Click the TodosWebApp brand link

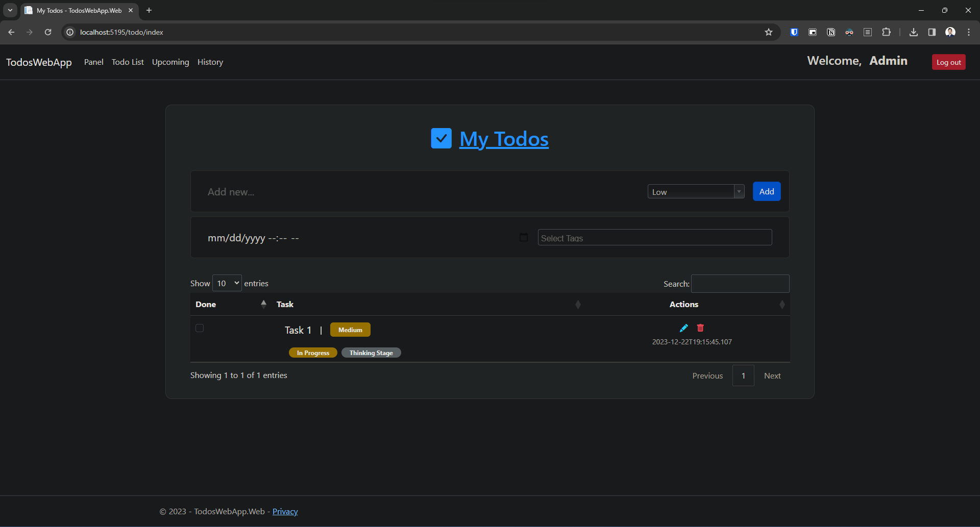(39, 62)
